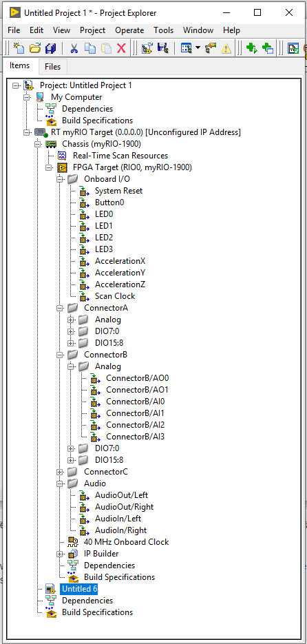Image resolution: width=307 pixels, height=644 pixels.
Task: Select the AccelerationY I/O item
Action: (x=120, y=273)
